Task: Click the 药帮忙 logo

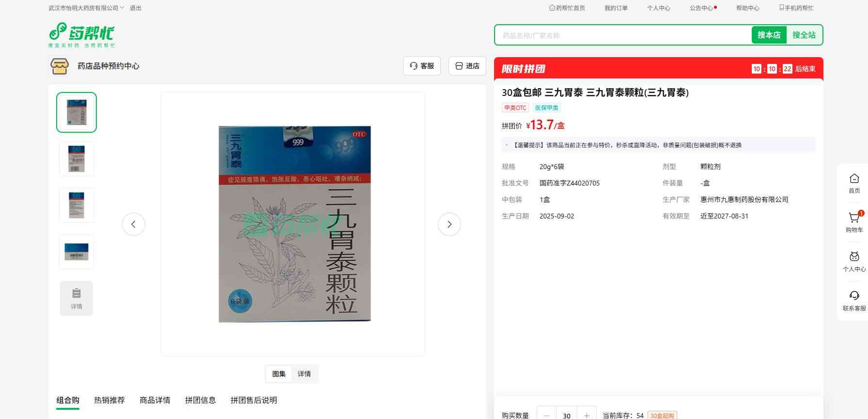Action: click(x=81, y=35)
